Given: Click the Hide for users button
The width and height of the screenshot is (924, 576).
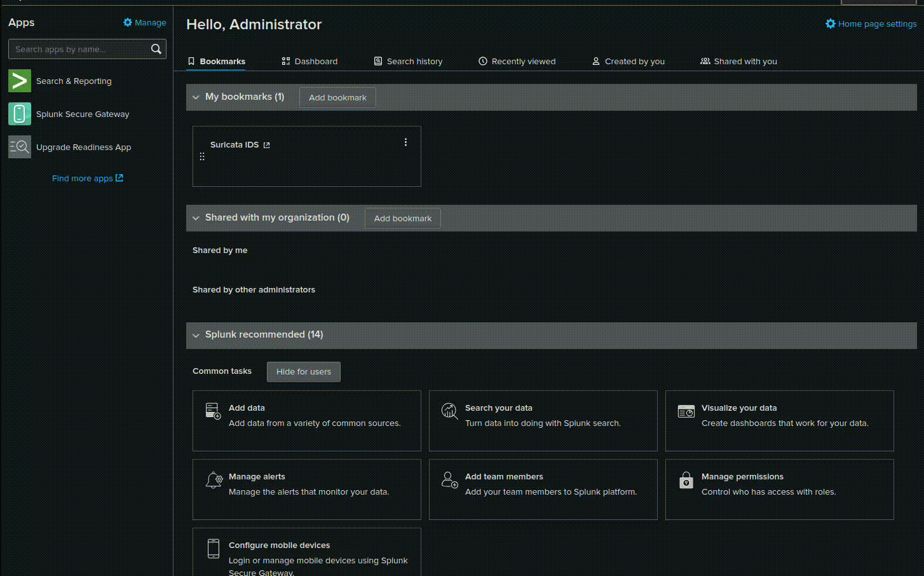Looking at the screenshot, I should click(304, 371).
